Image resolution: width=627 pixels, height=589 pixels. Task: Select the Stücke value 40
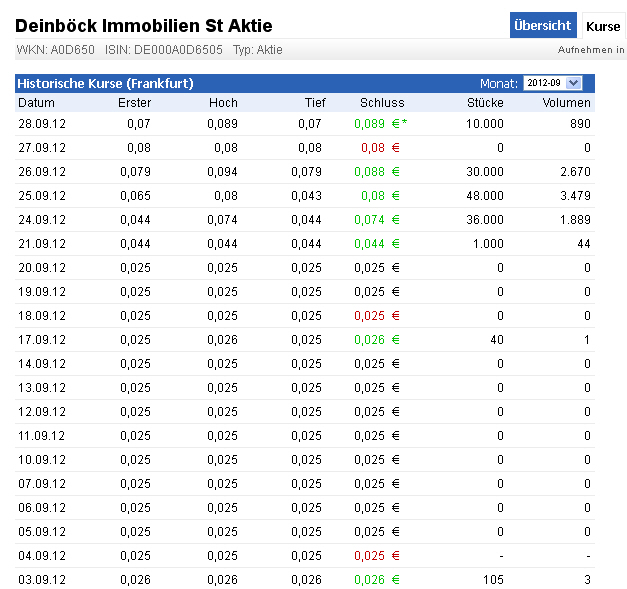pos(497,340)
